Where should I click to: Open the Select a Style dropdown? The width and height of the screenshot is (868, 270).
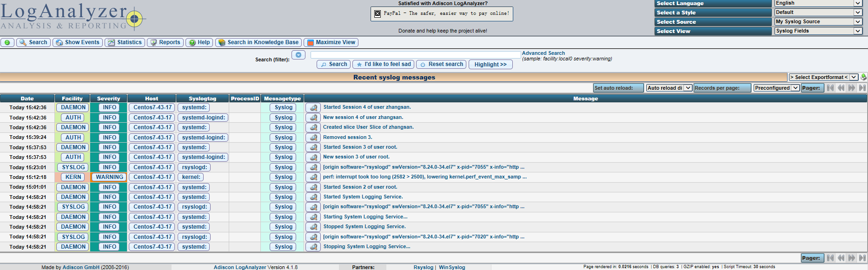point(818,13)
